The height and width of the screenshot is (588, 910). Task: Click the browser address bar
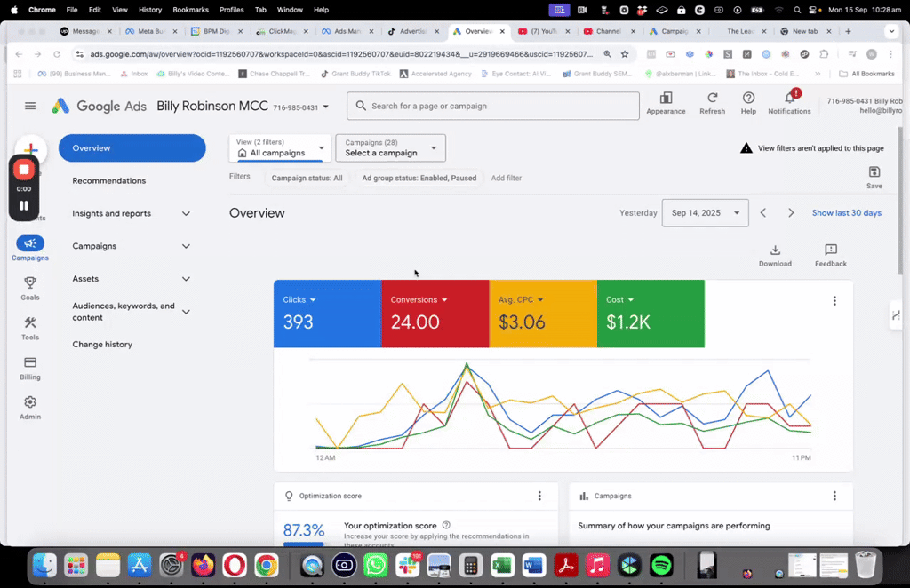point(341,54)
